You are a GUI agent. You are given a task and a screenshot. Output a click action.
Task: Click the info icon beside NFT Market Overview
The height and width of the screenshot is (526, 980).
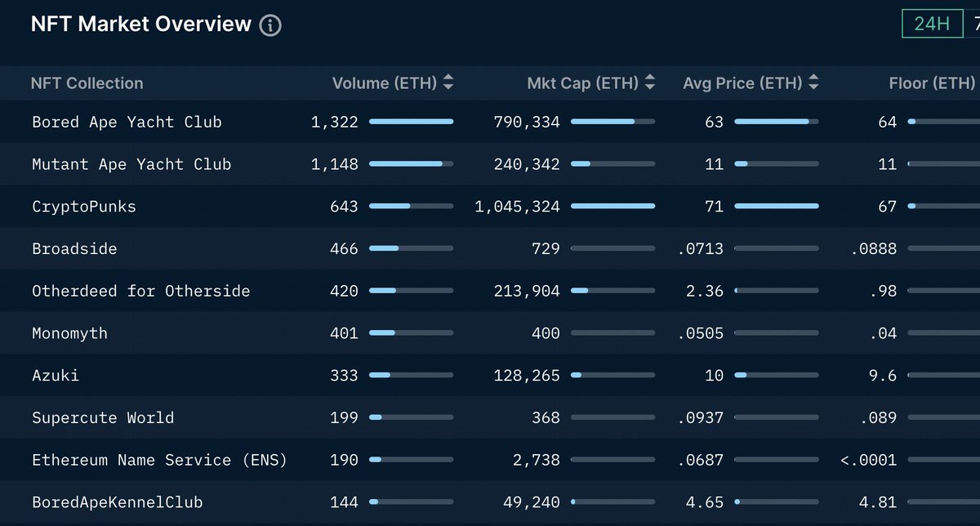[x=269, y=24]
